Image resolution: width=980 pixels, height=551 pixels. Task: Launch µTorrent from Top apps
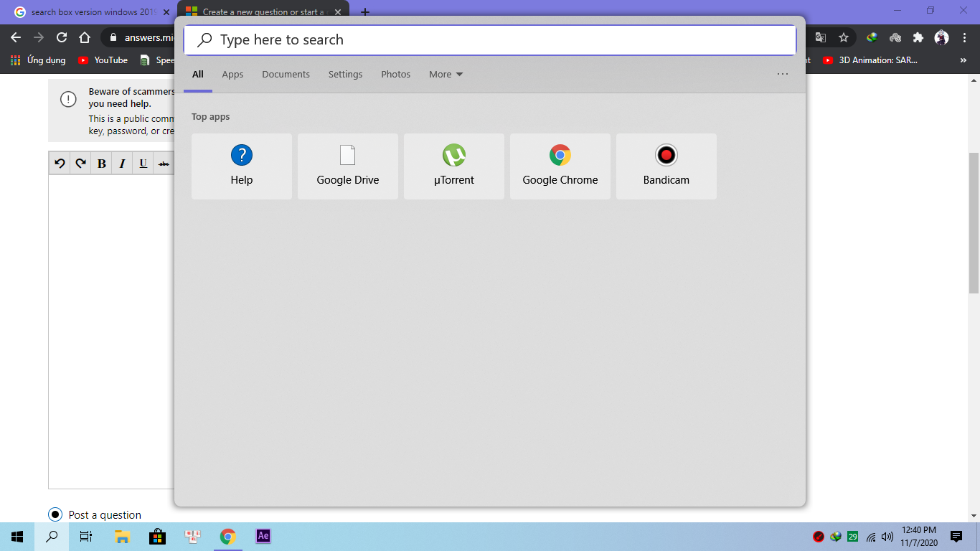pyautogui.click(x=454, y=166)
